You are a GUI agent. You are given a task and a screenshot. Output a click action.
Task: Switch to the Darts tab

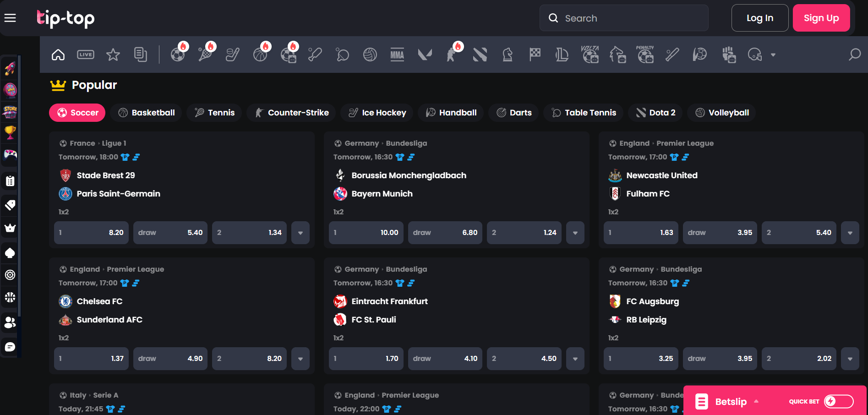pyautogui.click(x=513, y=113)
